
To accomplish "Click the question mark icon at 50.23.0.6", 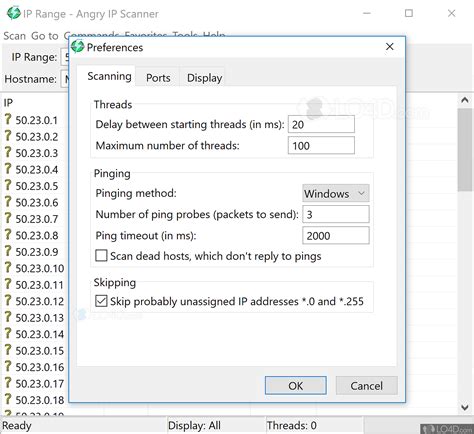I will pos(8,202).
